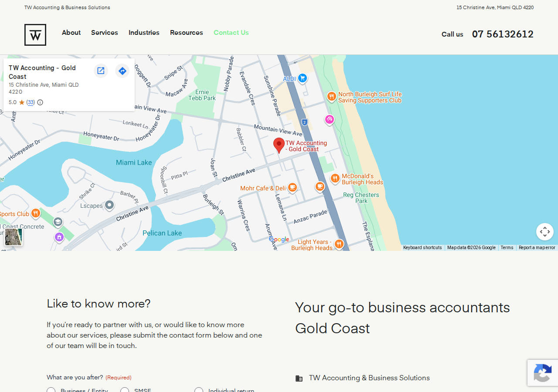The image size is (558, 392).
Task: Call the phone number 07 56132612
Action: click(x=503, y=34)
